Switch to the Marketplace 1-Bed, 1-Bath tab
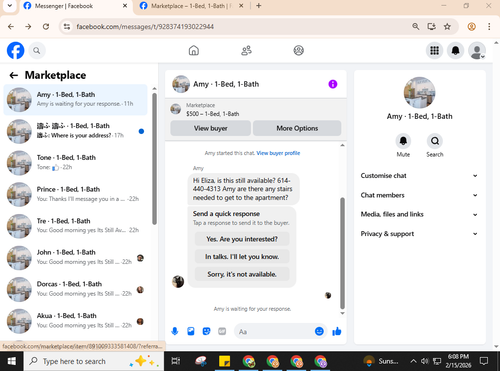500x371 pixels. coord(191,6)
